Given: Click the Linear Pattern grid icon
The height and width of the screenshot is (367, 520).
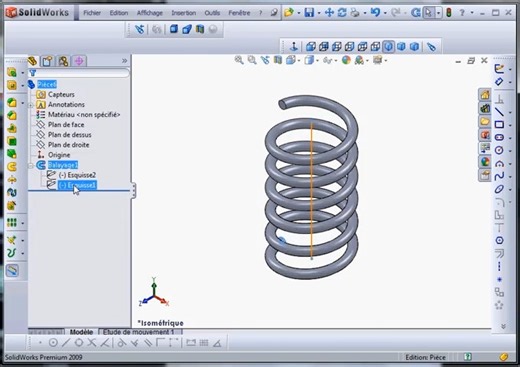Looking at the screenshot, I should click(12, 222).
